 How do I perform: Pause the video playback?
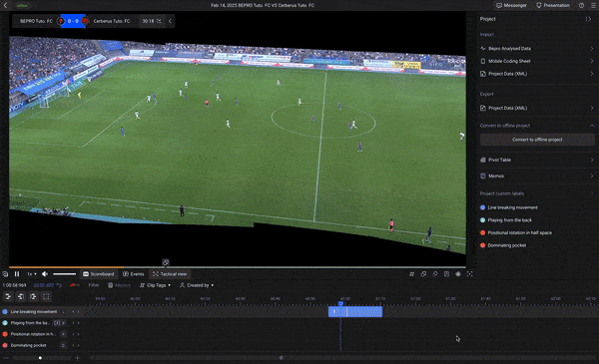[x=17, y=274]
